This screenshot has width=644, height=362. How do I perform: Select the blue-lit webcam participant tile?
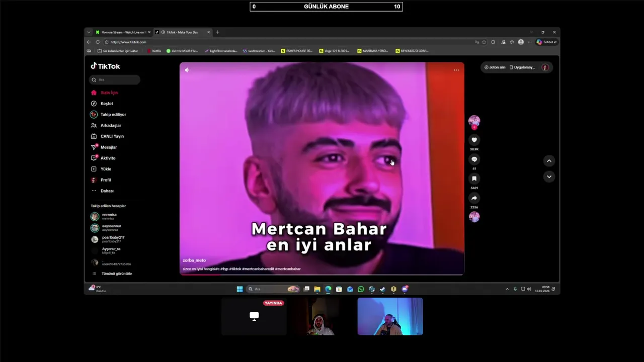tap(390, 316)
